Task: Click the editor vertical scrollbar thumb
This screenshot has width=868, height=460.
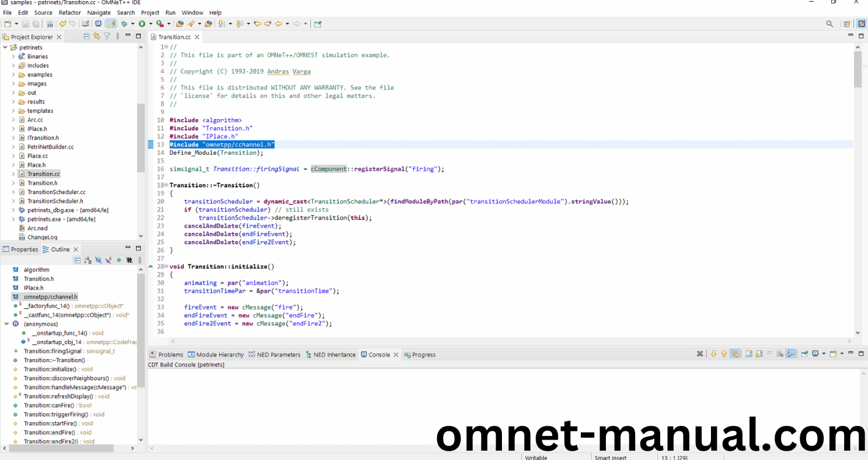Action: point(857,69)
